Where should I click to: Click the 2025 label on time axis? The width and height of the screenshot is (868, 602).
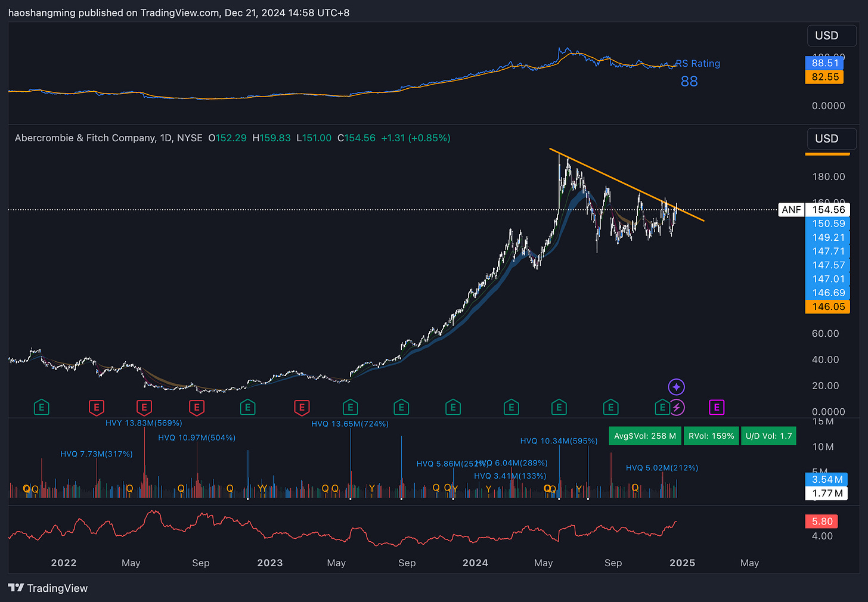coord(683,563)
